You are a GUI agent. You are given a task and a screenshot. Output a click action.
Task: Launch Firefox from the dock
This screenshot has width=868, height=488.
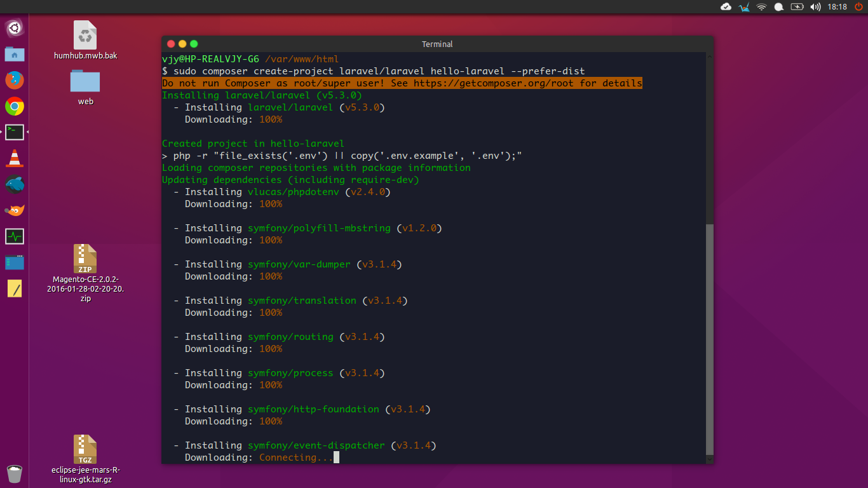[x=14, y=80]
